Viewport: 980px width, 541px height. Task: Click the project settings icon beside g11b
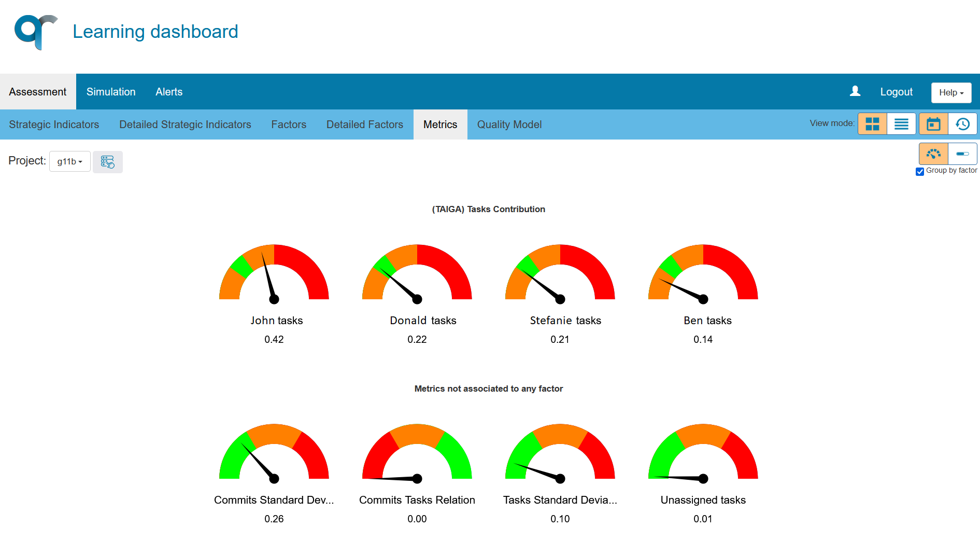[x=108, y=162]
